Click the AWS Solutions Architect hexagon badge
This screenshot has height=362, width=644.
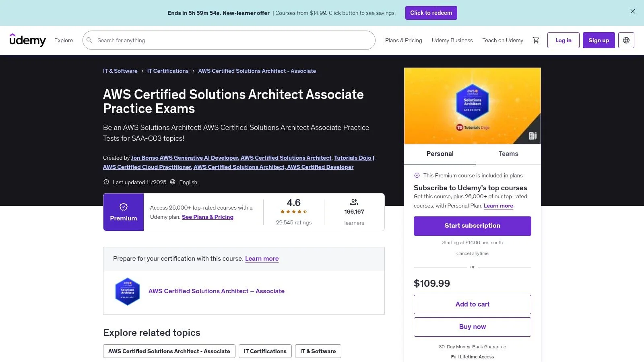coord(128,292)
